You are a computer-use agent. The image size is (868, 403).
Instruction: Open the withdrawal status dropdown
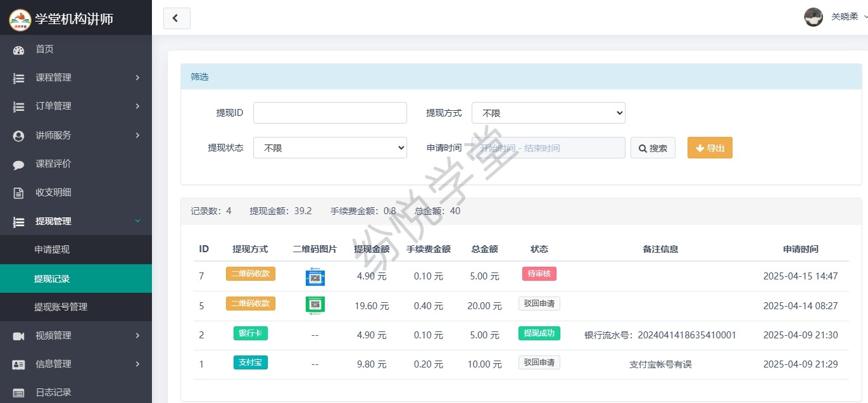[x=330, y=148]
